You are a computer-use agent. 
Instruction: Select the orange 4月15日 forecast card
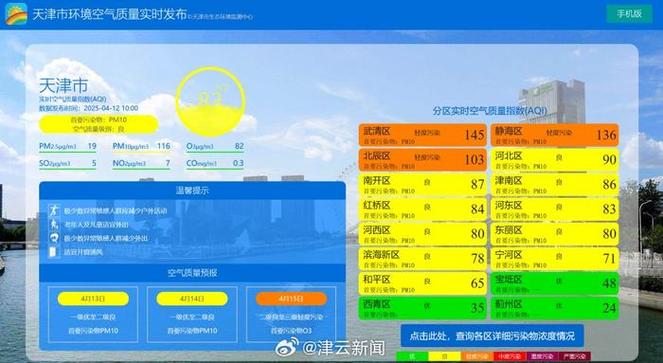[291, 314]
